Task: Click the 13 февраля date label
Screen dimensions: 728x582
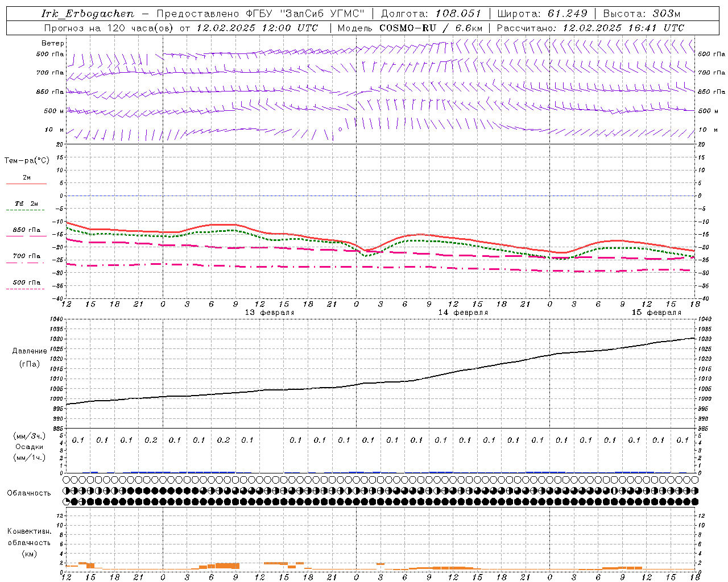Action: pyautogui.click(x=270, y=313)
